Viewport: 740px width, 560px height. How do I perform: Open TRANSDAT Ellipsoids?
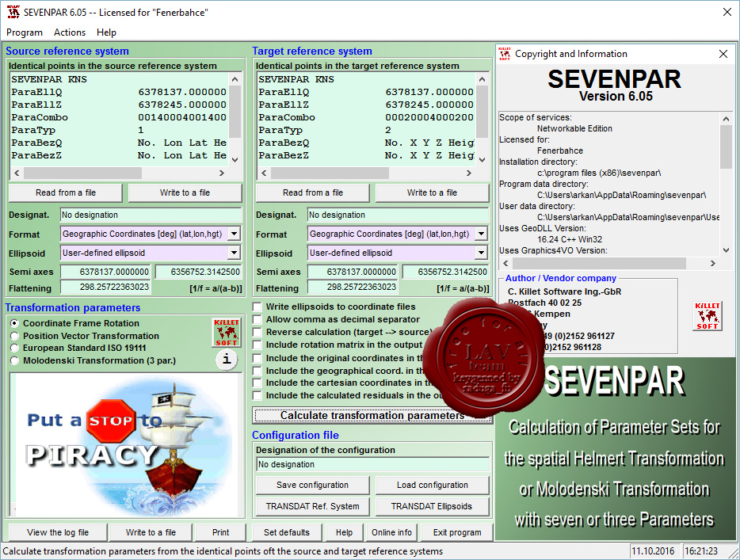(x=433, y=506)
